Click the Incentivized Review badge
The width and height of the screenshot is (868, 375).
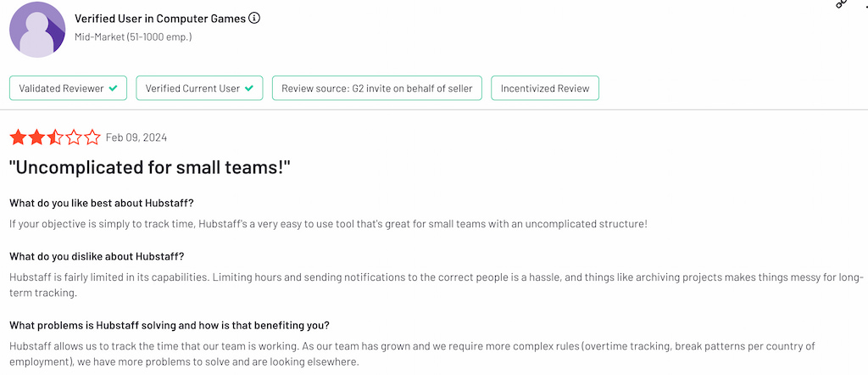click(x=545, y=88)
